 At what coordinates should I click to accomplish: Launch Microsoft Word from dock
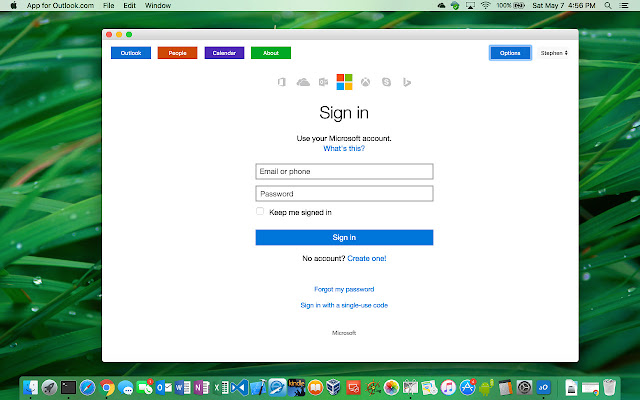click(x=183, y=387)
